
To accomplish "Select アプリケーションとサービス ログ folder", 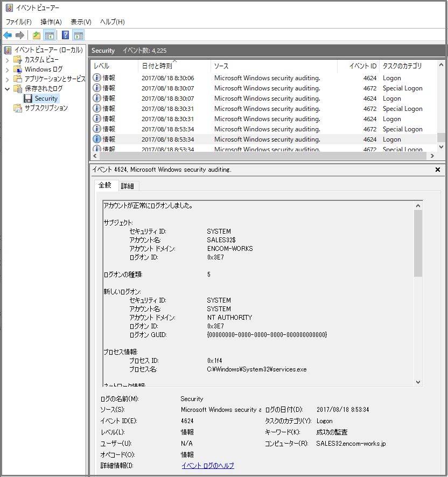I will (x=50, y=79).
